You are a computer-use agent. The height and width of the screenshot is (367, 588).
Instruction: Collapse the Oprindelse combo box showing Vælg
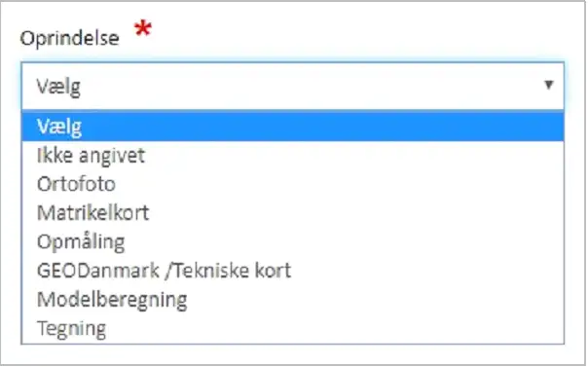(x=292, y=87)
